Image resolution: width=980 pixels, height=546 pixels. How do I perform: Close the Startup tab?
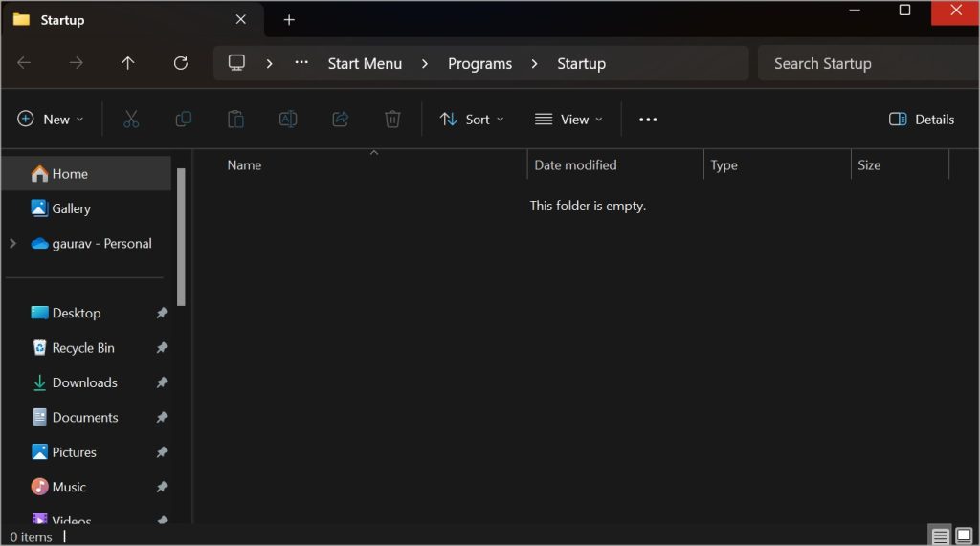pyautogui.click(x=240, y=19)
